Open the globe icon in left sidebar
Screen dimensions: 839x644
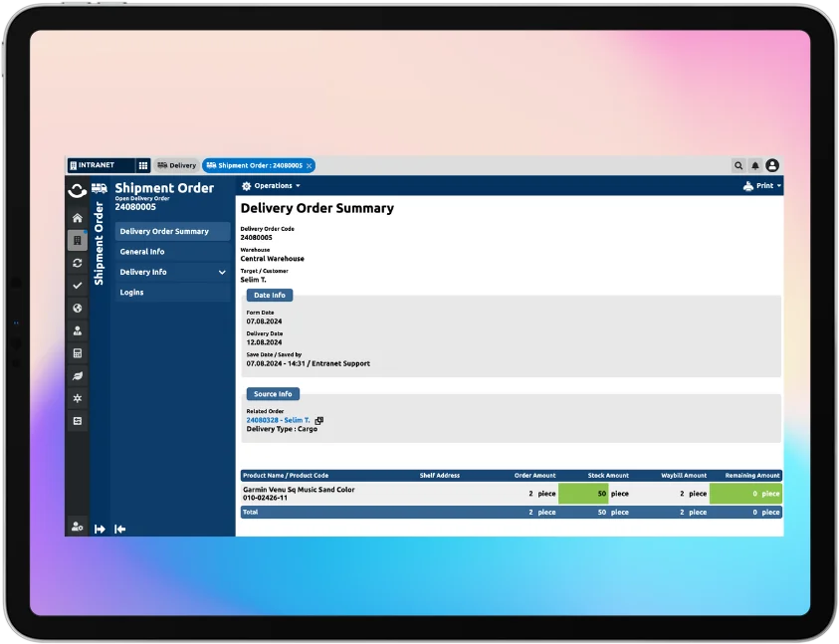coord(78,309)
